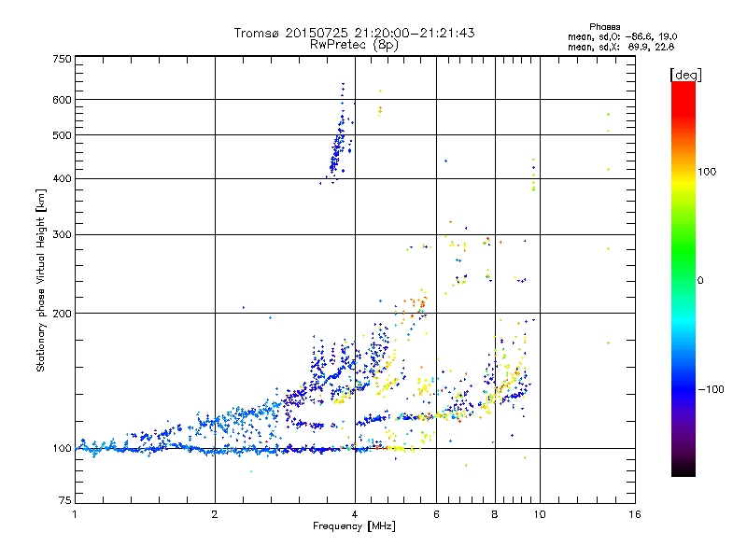Pick the rainbow phase colorbar

pos(684,279)
